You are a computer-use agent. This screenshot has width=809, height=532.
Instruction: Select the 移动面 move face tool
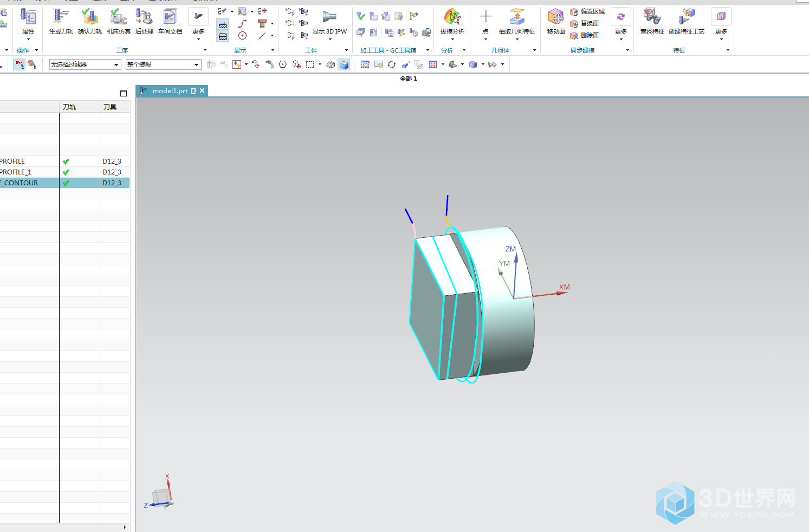click(556, 22)
